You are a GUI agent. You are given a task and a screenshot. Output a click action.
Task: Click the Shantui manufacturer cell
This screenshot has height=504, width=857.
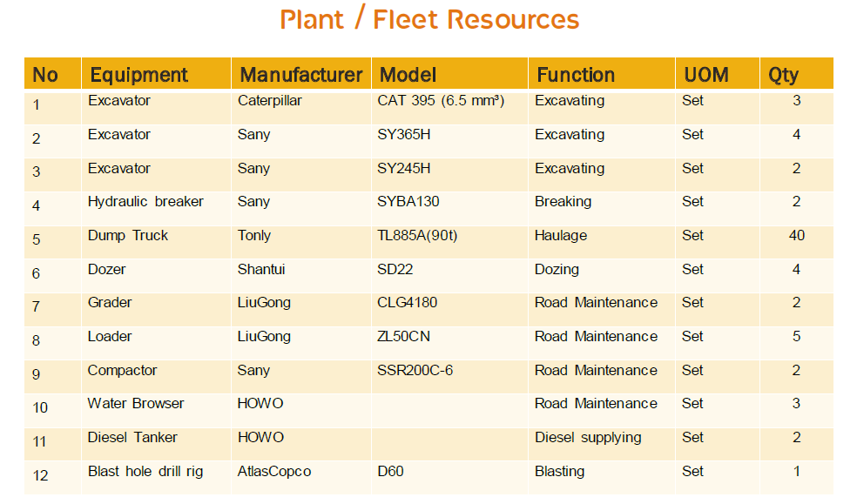point(301,276)
